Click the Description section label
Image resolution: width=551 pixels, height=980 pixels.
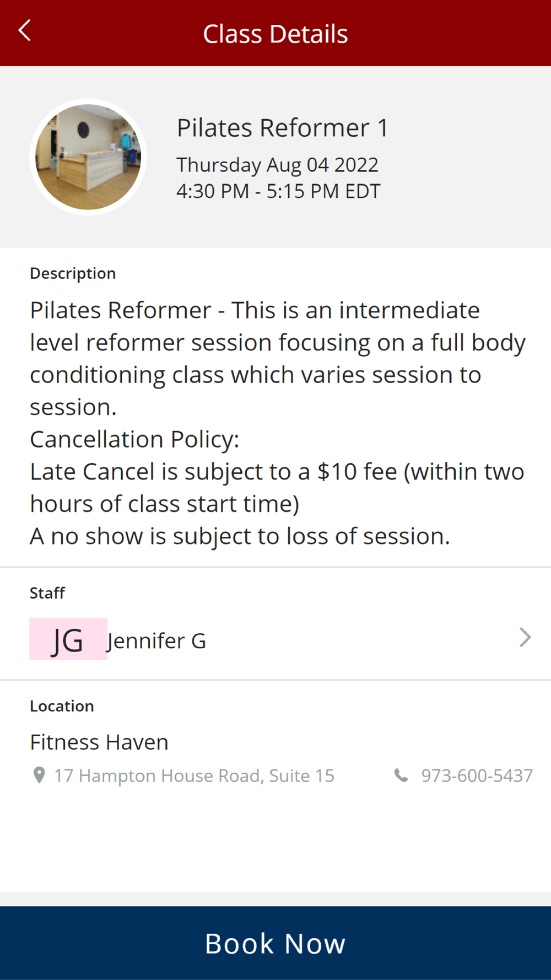tap(73, 273)
